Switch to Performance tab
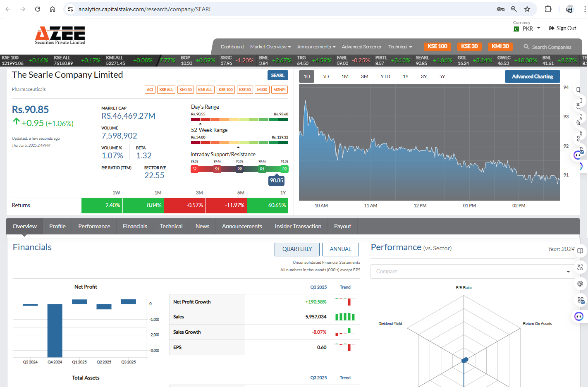 94,226
